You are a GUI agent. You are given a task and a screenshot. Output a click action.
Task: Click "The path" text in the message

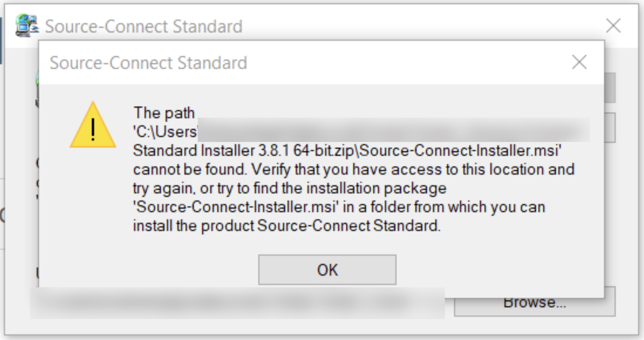coord(164,113)
